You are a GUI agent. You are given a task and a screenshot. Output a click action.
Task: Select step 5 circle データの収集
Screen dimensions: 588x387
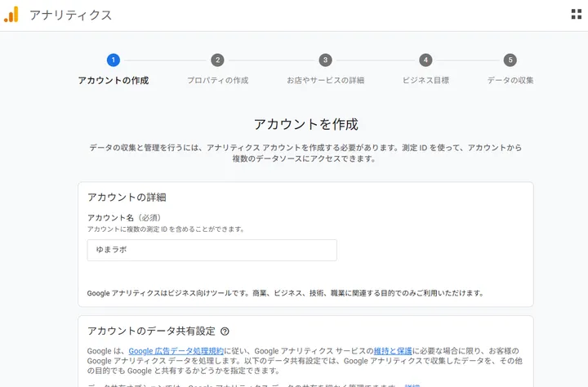(x=510, y=60)
